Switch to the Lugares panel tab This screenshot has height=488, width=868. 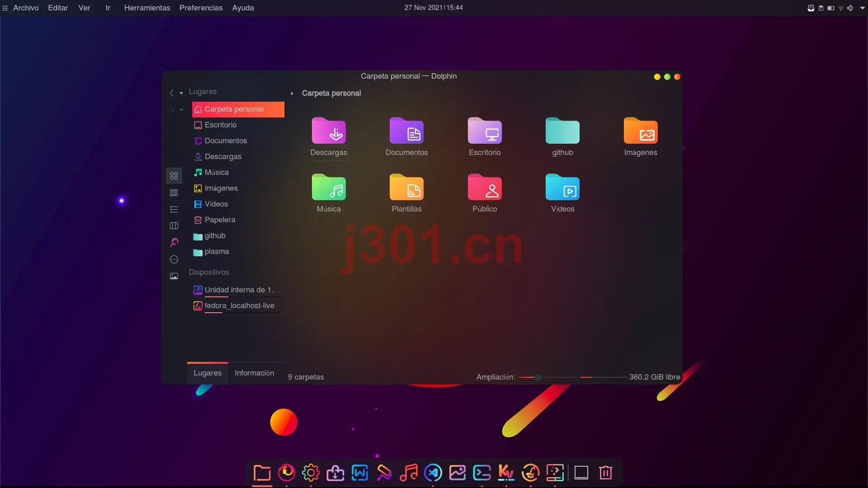[x=208, y=373]
